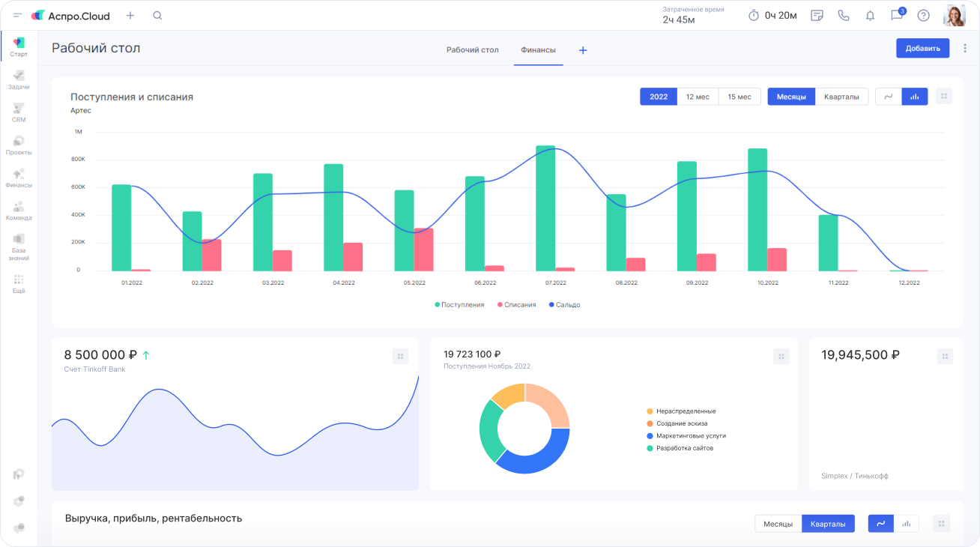Go to Проекты in the sidebar
The width and height of the screenshot is (980, 547).
(x=19, y=145)
